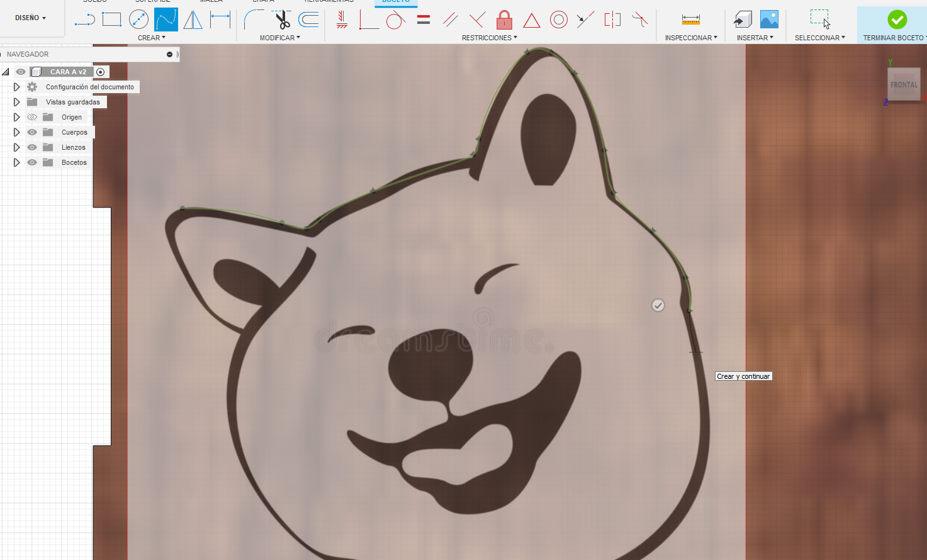Collapse the CARA A v2 root node
The image size is (927, 560).
pos(6,72)
